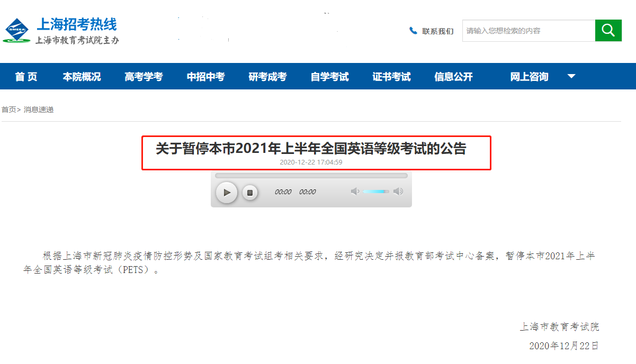
Task: Toggle playback with the audio play control
Action: (227, 193)
